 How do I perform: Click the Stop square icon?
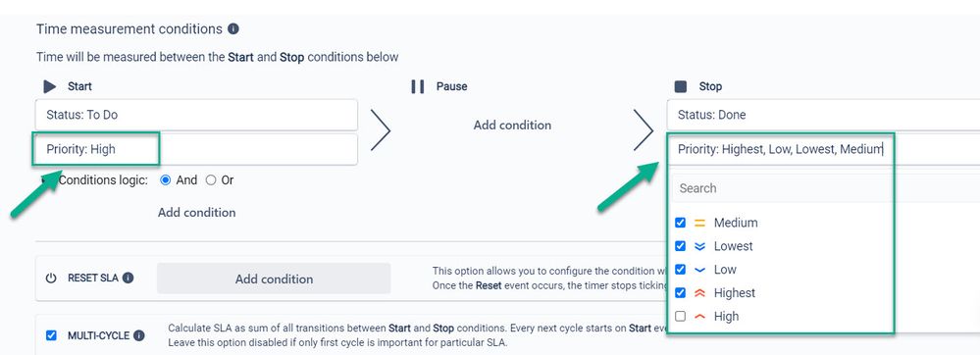[x=681, y=86]
